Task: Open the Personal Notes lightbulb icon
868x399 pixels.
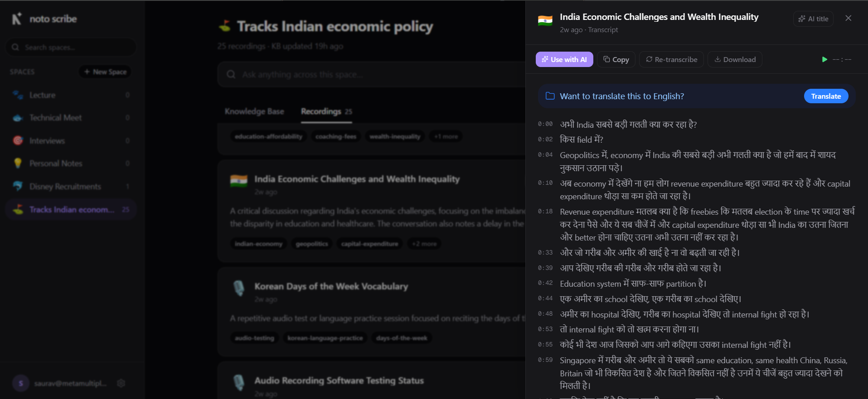Action: [18, 163]
